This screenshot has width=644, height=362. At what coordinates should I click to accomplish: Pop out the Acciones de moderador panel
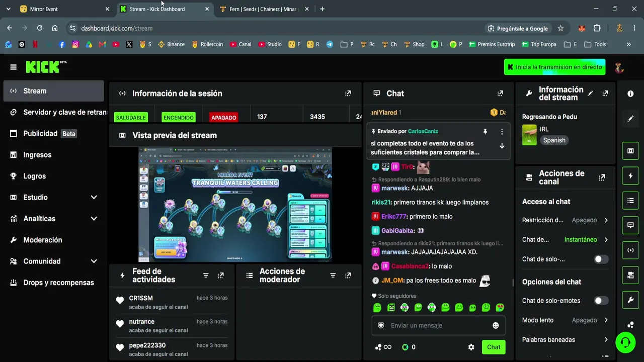pos(348,276)
